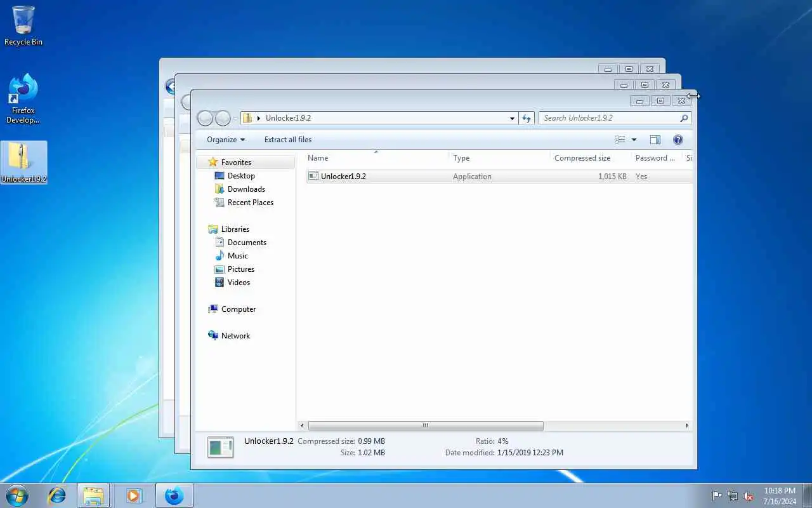Click the Downloads folder icon in Favorites
Viewport: 812px width, 508px height.
pyautogui.click(x=219, y=189)
